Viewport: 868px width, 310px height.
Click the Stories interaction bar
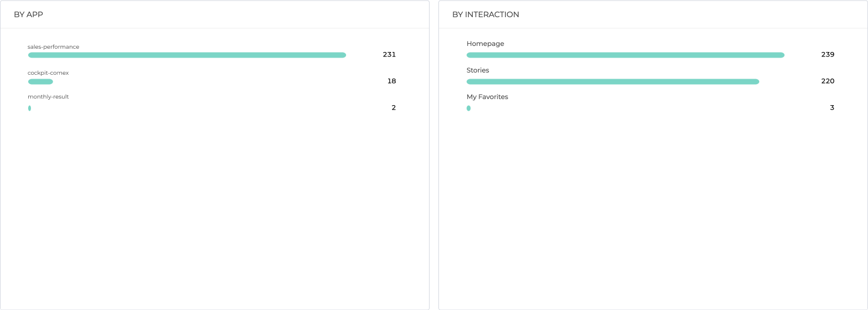[613, 81]
